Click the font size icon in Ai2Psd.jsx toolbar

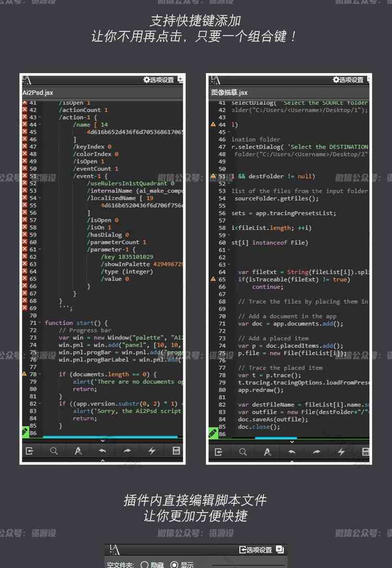[78, 451]
